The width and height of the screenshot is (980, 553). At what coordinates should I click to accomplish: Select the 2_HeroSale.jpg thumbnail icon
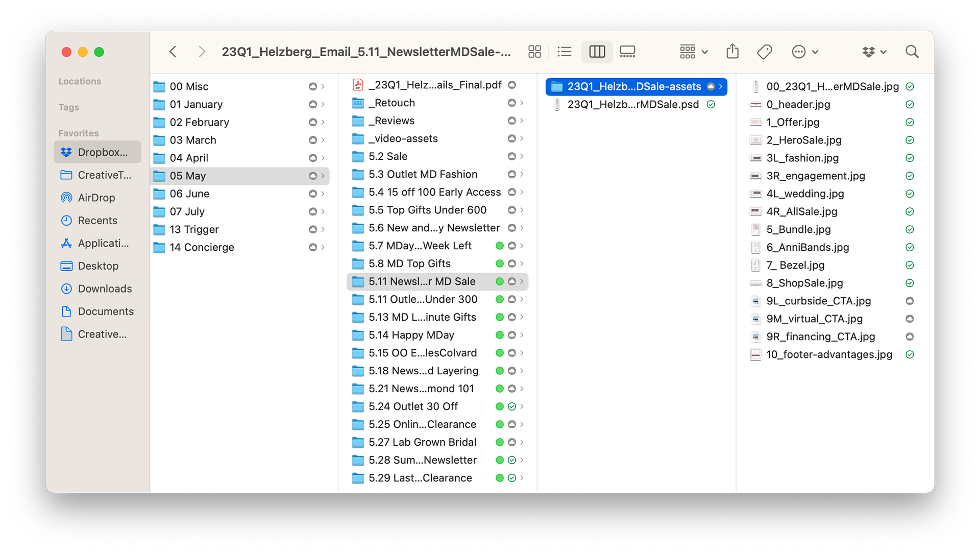click(x=756, y=140)
